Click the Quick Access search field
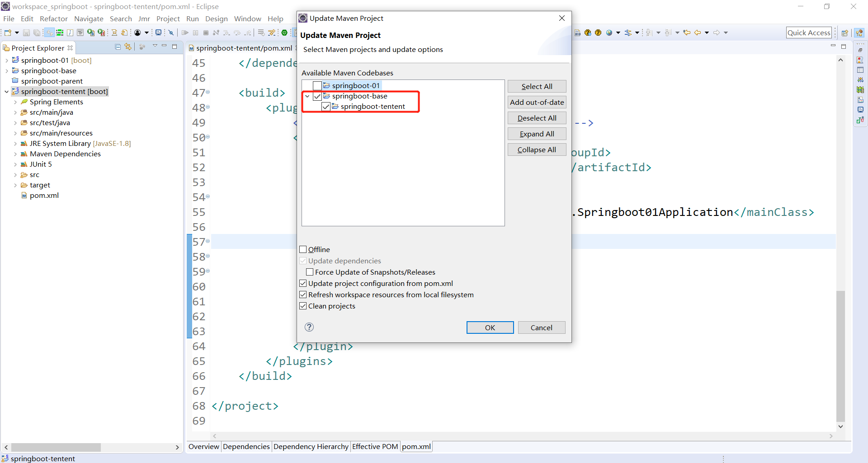The image size is (868, 463). (809, 33)
